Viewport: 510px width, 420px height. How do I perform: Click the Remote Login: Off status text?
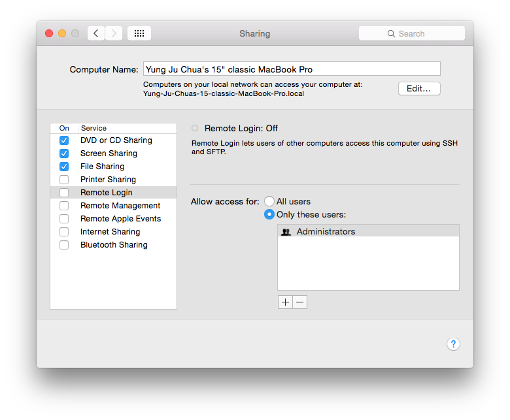(241, 129)
